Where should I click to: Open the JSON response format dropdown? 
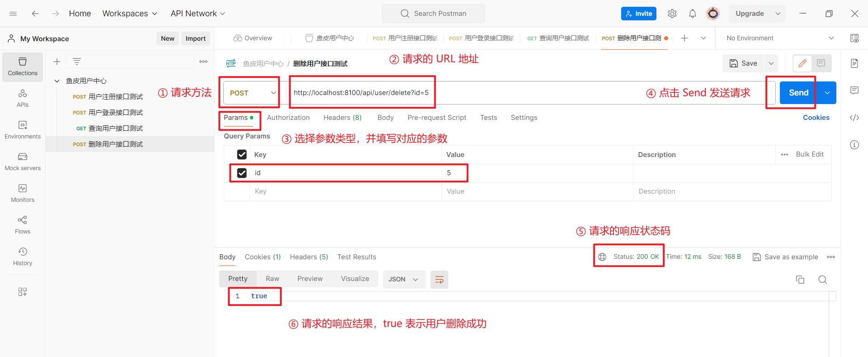pyautogui.click(x=403, y=280)
